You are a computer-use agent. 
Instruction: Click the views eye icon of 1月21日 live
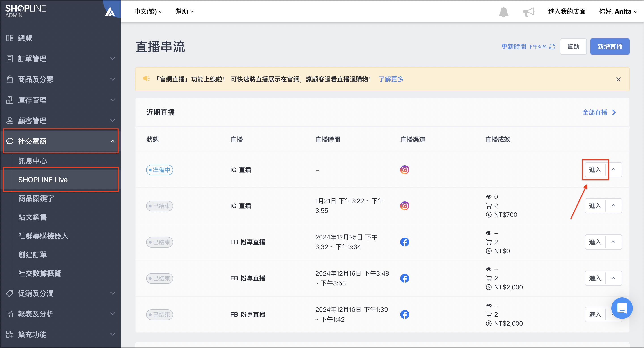pyautogui.click(x=489, y=197)
